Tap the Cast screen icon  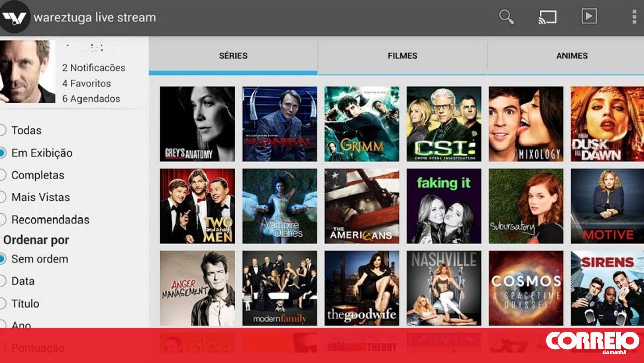pyautogui.click(x=547, y=17)
